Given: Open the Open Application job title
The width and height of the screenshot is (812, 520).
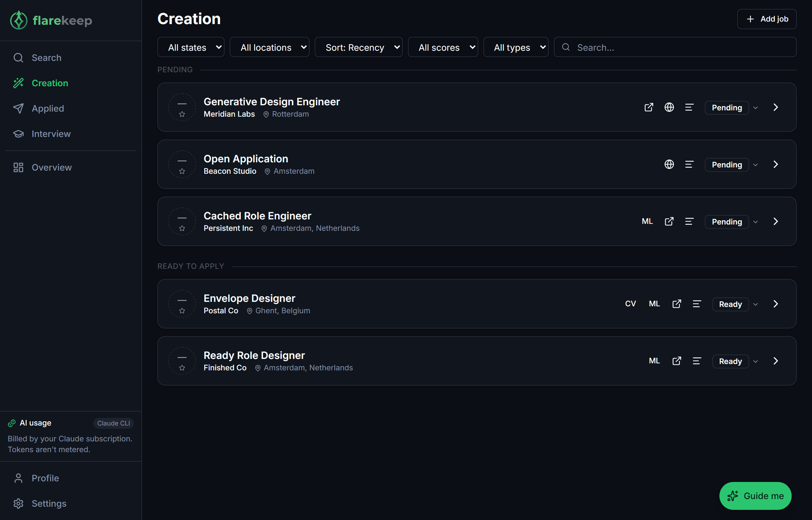Looking at the screenshot, I should point(246,159).
